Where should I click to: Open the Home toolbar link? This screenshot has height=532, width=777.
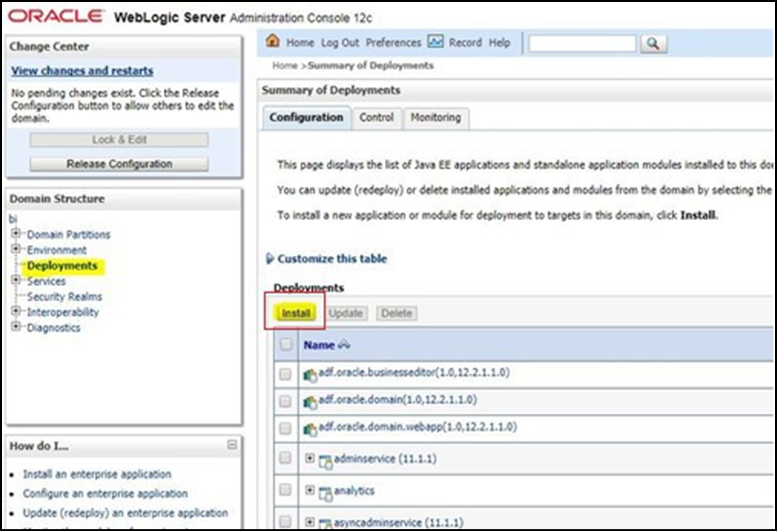point(300,43)
